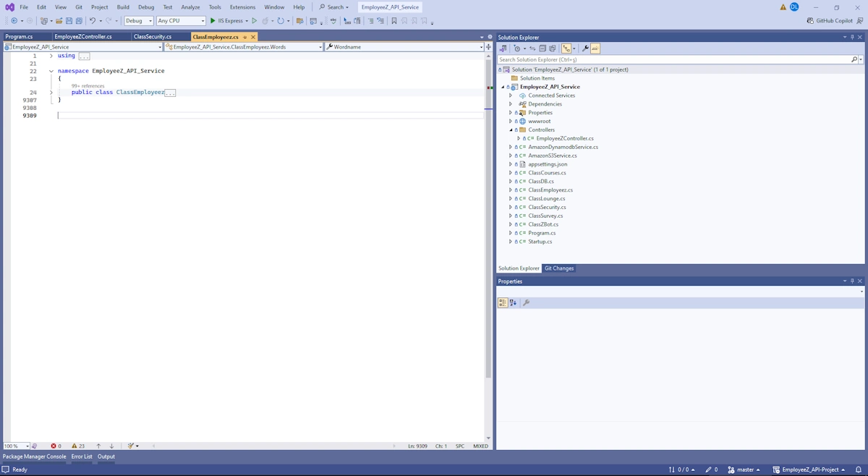Open the Wordname member dropdown
Screen dimensions: 868x476
404,47
